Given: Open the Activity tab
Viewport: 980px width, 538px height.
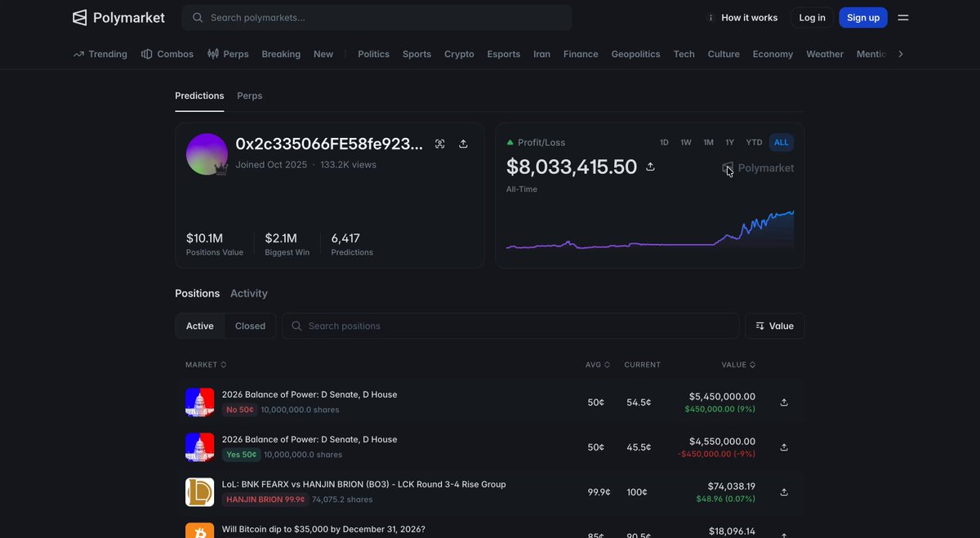Looking at the screenshot, I should pos(249,293).
